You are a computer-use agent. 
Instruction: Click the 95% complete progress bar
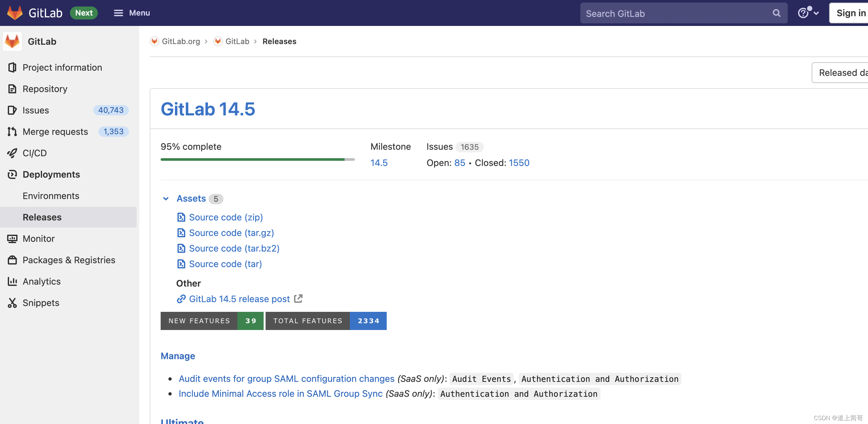click(x=257, y=159)
